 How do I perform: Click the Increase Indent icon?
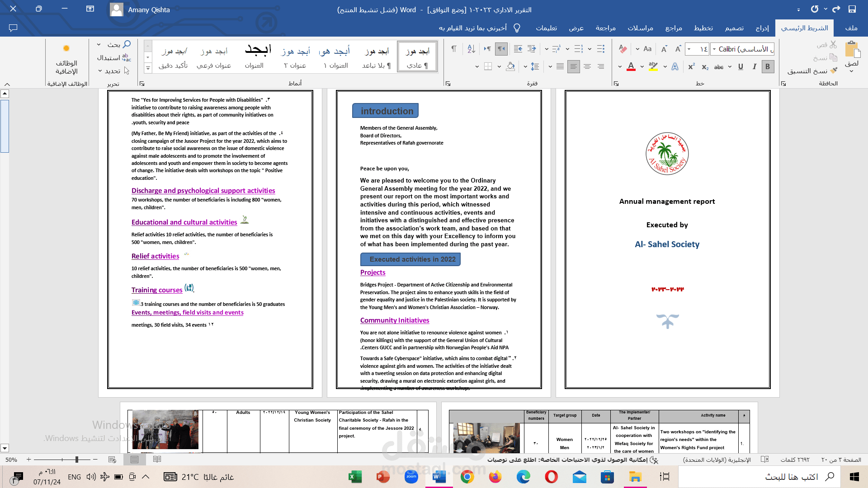[x=518, y=49]
